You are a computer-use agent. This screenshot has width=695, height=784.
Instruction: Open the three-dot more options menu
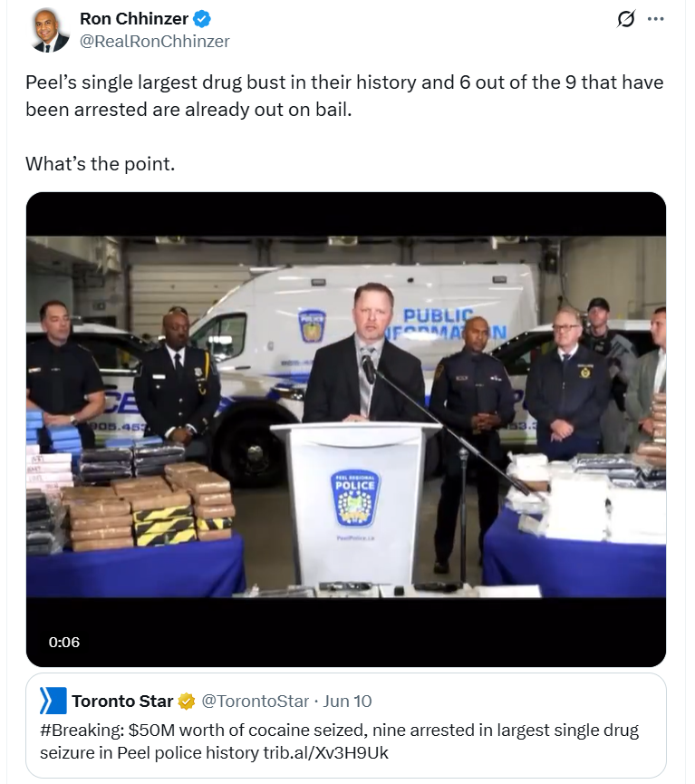[655, 19]
